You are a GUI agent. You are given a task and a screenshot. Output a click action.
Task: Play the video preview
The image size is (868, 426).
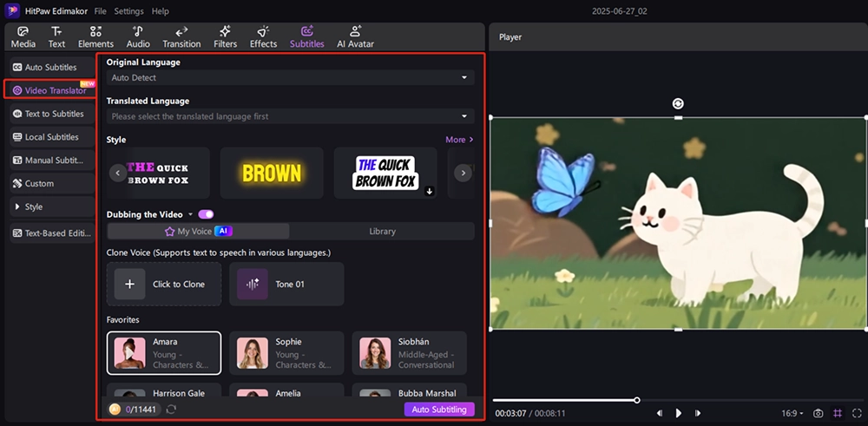point(678,413)
